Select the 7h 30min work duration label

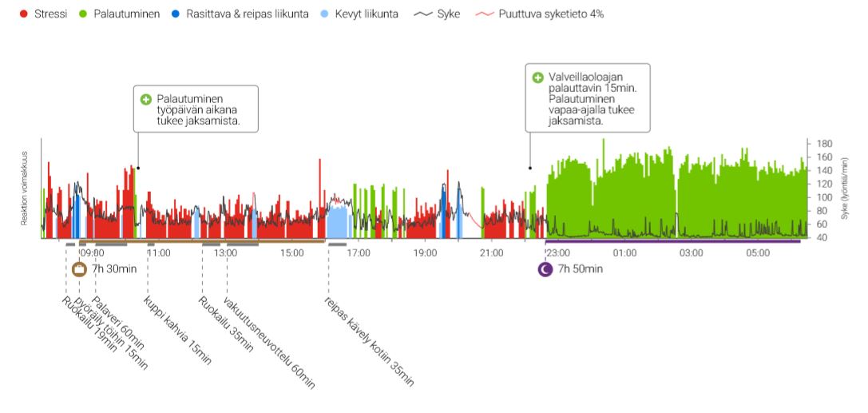click(x=114, y=269)
